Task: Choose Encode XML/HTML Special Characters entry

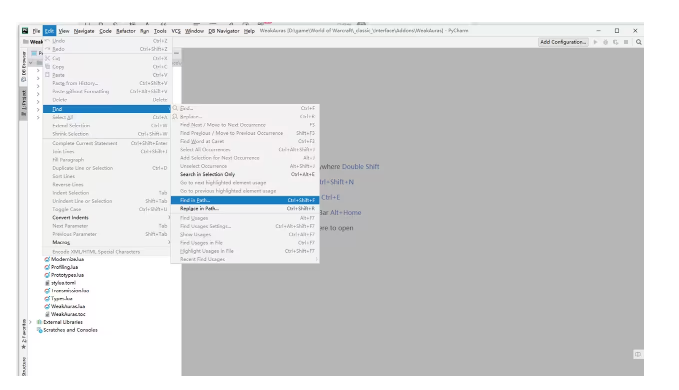Action: (x=107, y=251)
